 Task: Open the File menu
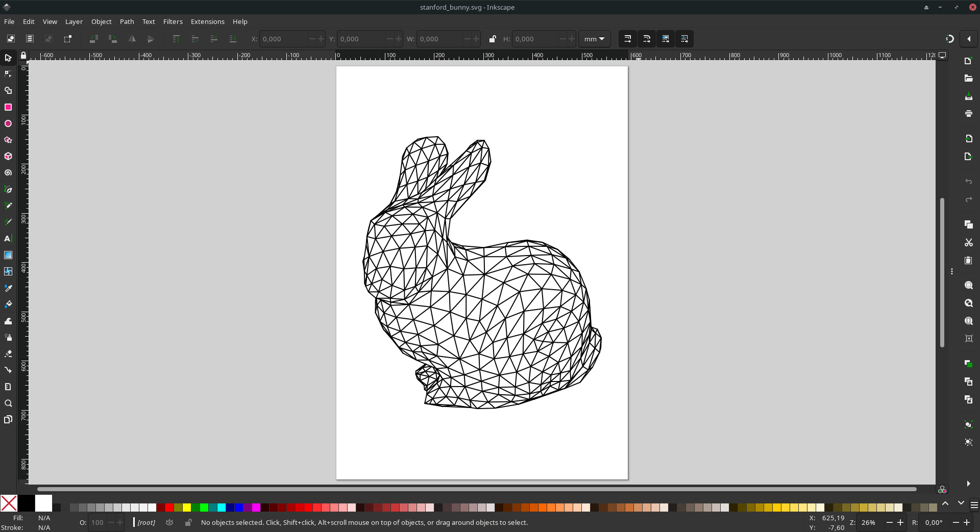9,21
